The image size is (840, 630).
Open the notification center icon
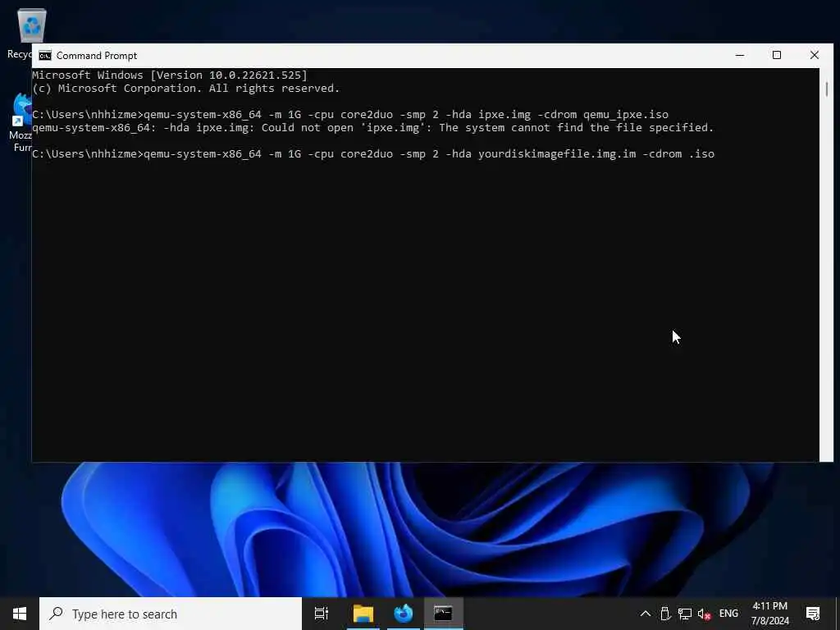coord(813,614)
